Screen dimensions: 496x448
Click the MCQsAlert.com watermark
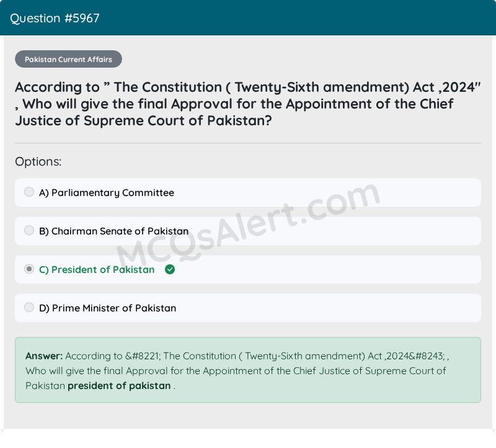pyautogui.click(x=248, y=226)
